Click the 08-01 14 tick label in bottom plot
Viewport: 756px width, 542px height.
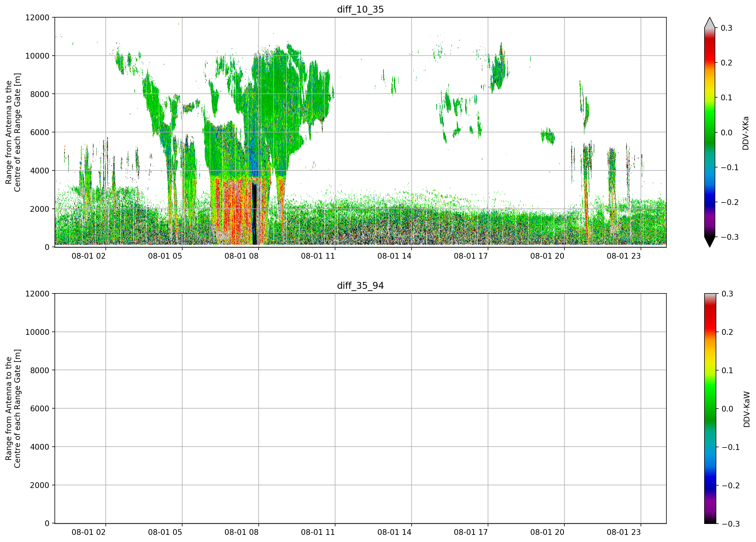(x=394, y=532)
